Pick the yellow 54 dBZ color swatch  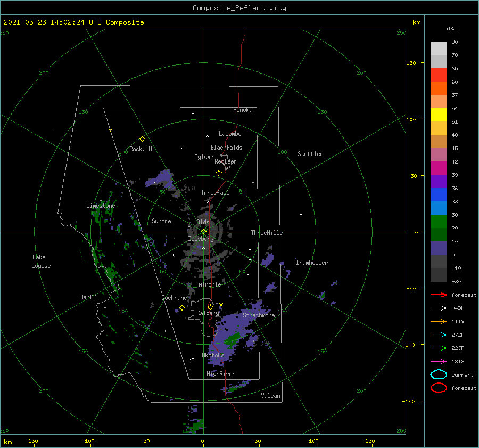coord(439,115)
